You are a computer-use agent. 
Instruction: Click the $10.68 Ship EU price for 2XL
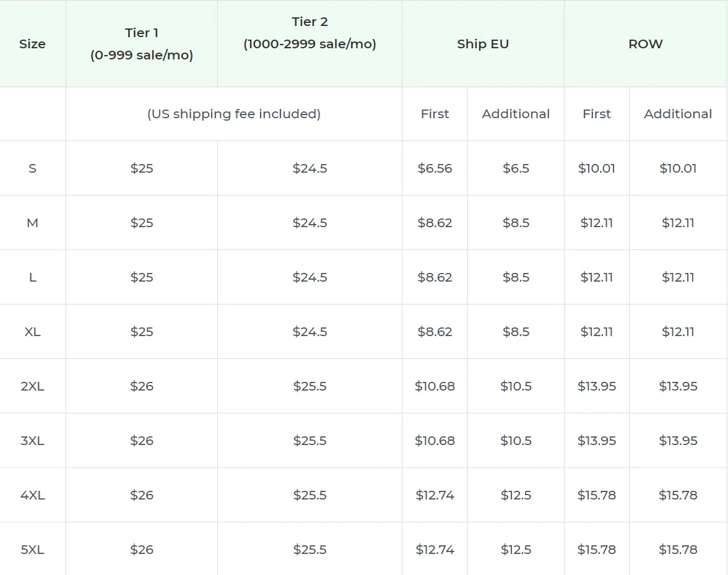pyautogui.click(x=435, y=386)
